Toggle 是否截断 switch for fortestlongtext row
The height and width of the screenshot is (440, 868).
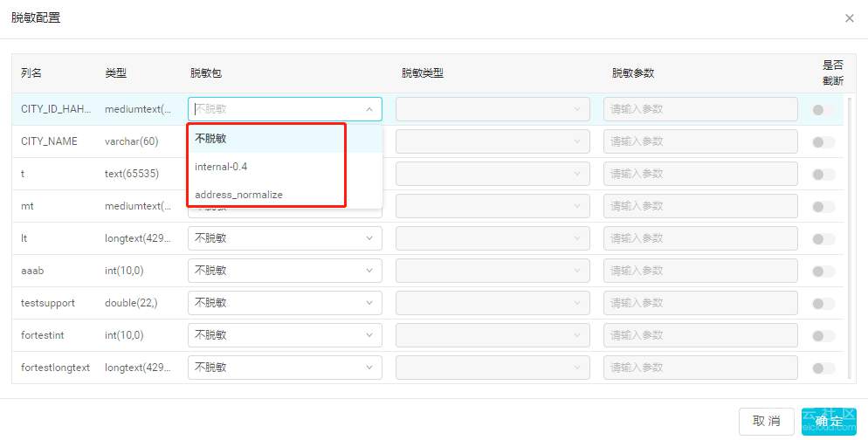coord(823,368)
